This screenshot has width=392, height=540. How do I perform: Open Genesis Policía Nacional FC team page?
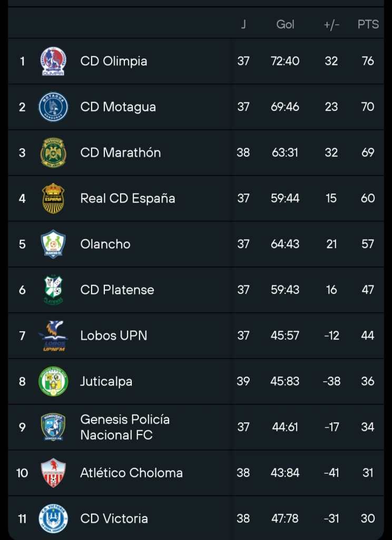coord(125,427)
